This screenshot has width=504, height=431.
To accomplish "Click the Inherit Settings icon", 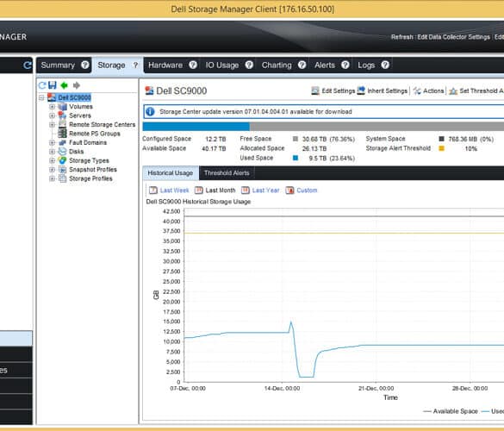I will 361,91.
